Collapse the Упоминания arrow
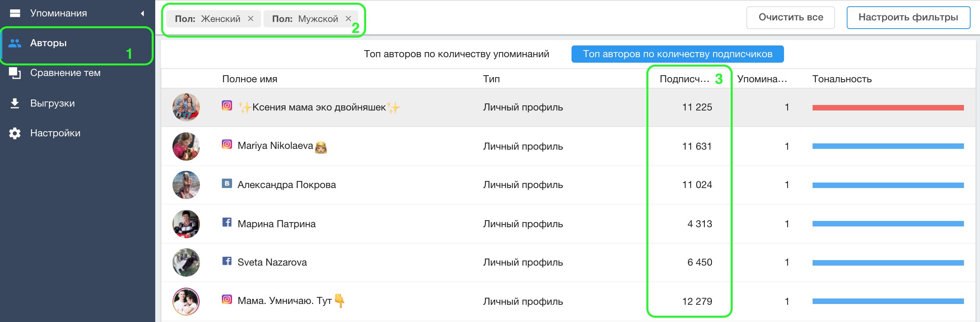 pyautogui.click(x=142, y=13)
